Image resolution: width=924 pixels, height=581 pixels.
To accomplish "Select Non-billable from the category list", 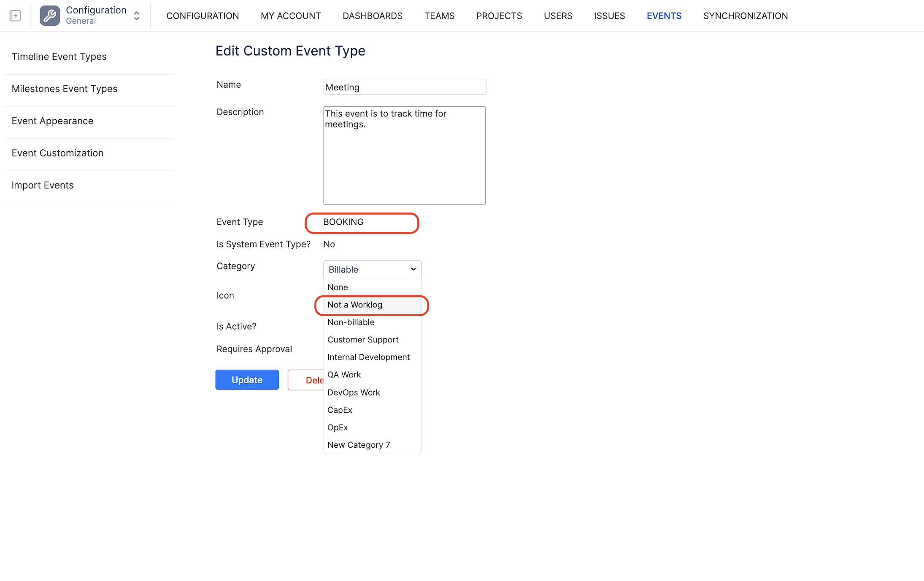I will 351,322.
